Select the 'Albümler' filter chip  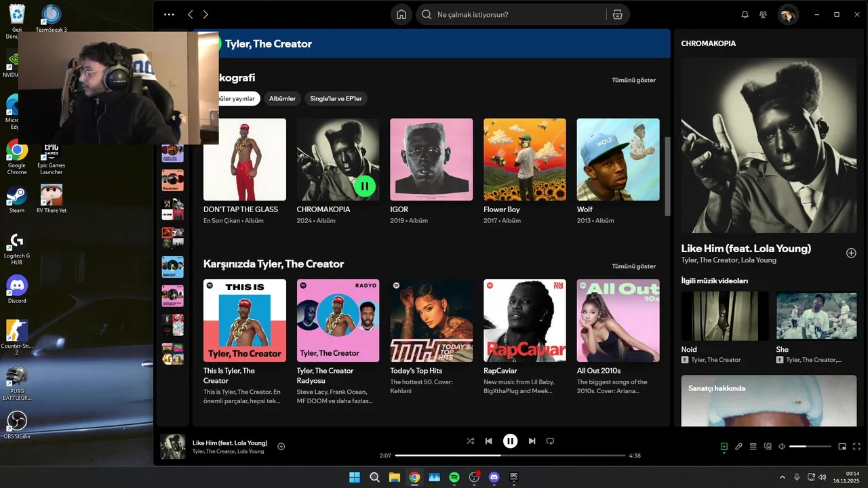coord(282,98)
